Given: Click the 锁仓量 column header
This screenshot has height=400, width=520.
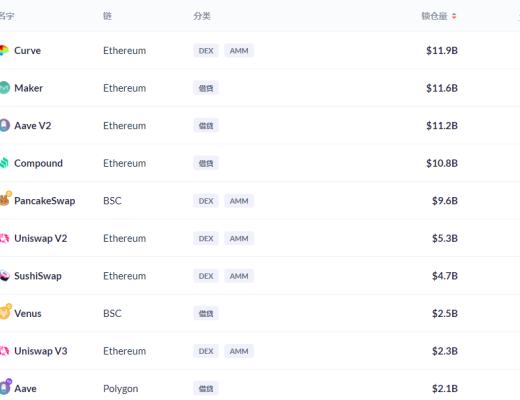Looking at the screenshot, I should [434, 16].
